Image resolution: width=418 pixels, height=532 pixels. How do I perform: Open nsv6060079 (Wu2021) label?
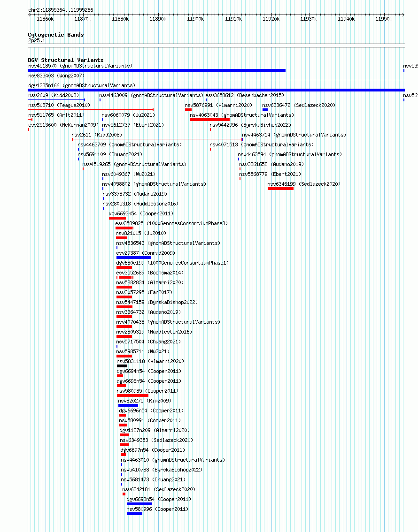coord(128,115)
